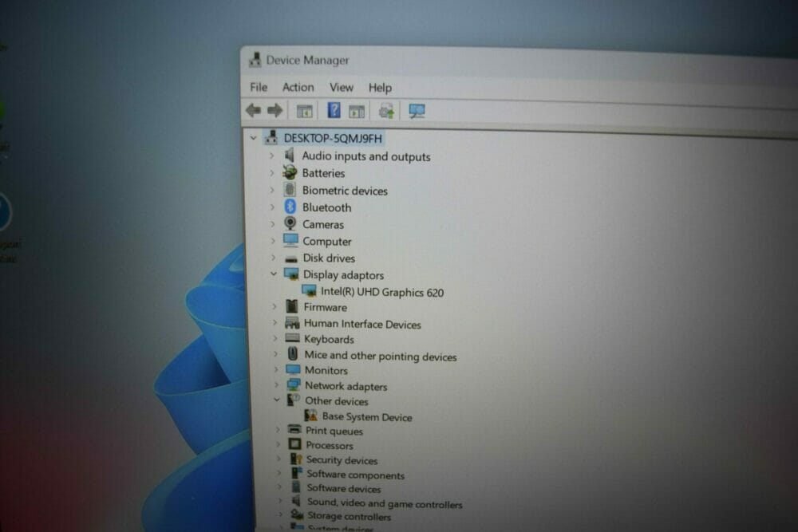Image resolution: width=798 pixels, height=532 pixels.
Task: Select the "Other devices" label
Action: (337, 400)
